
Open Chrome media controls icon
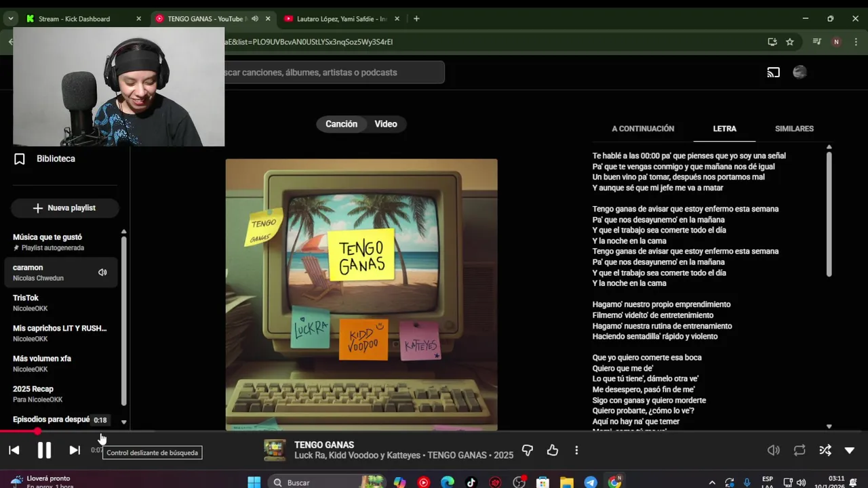point(817,42)
